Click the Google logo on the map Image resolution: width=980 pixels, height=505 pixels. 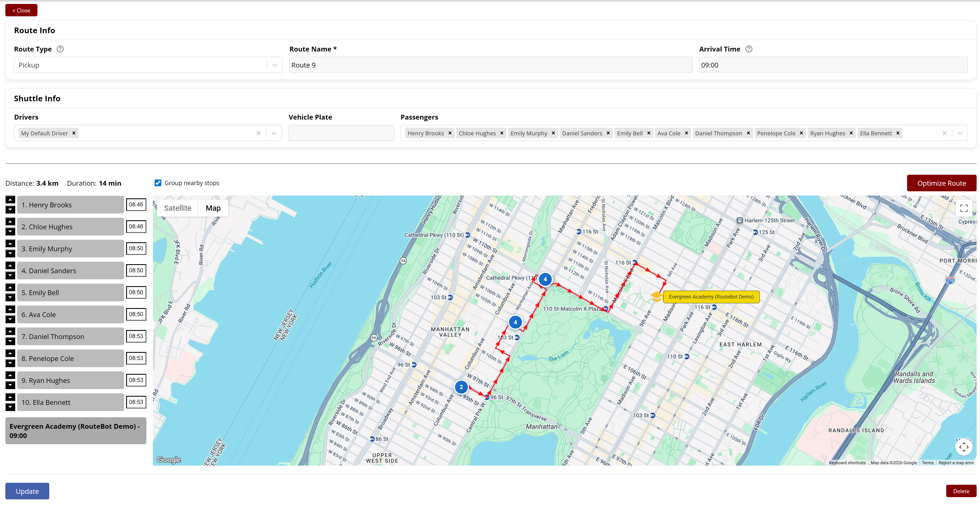coord(169,459)
